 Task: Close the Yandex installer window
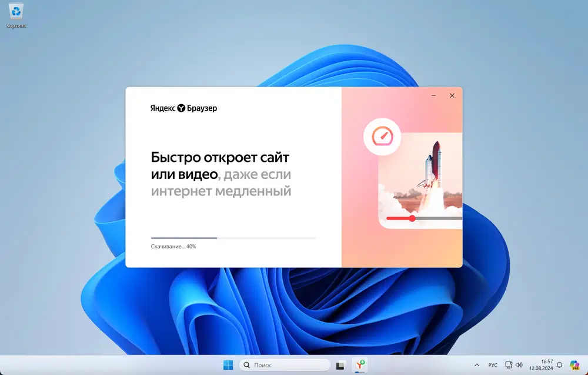pyautogui.click(x=452, y=96)
